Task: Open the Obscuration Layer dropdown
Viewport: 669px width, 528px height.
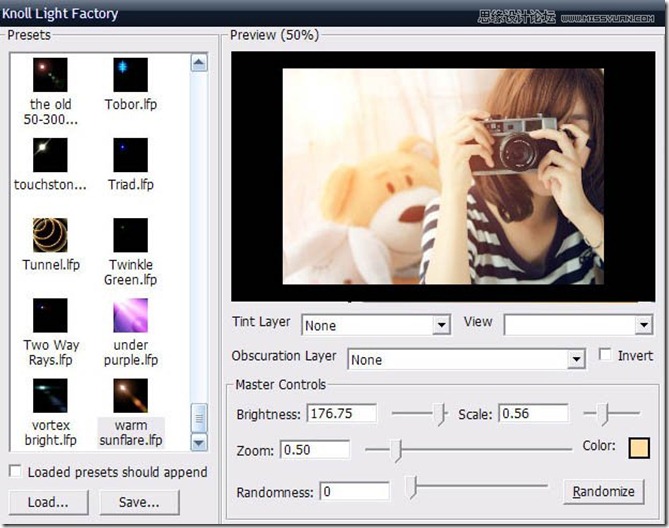Action: (466, 360)
